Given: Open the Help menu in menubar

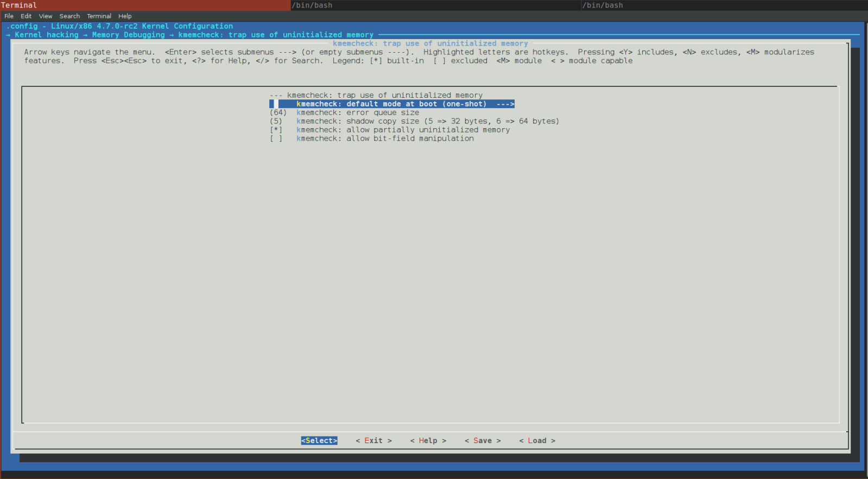Looking at the screenshot, I should (125, 16).
